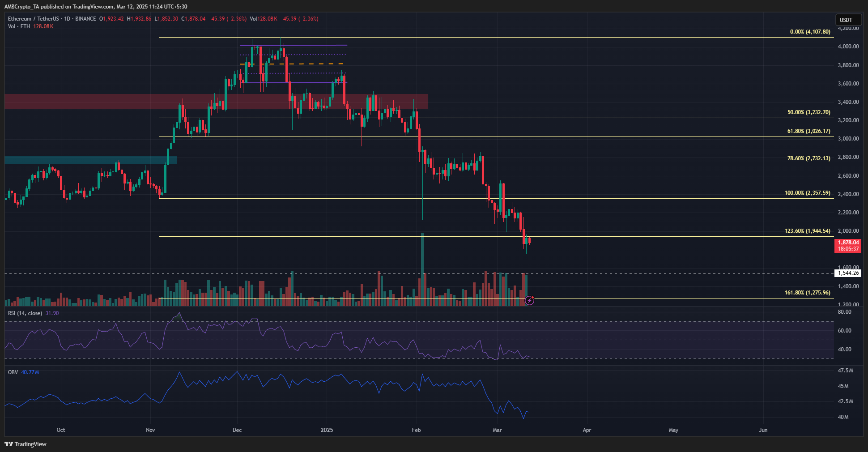Click the Mar label on the time axis
The width and height of the screenshot is (868, 452).
pyautogui.click(x=497, y=430)
